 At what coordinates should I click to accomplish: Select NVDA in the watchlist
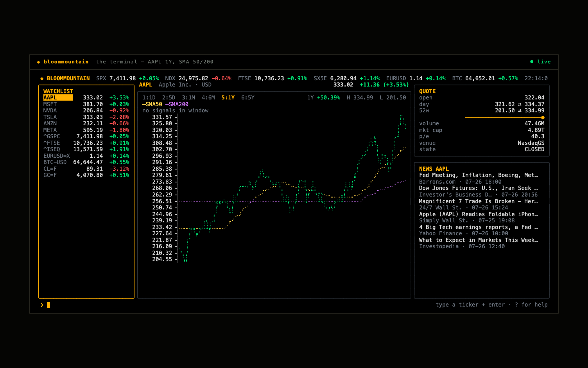click(86, 110)
